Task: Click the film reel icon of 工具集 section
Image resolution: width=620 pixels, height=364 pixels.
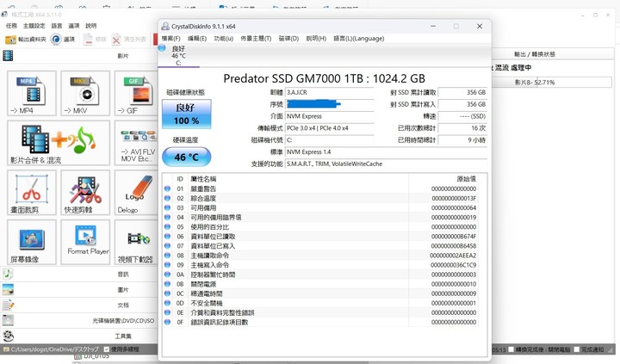Action: coord(9,336)
